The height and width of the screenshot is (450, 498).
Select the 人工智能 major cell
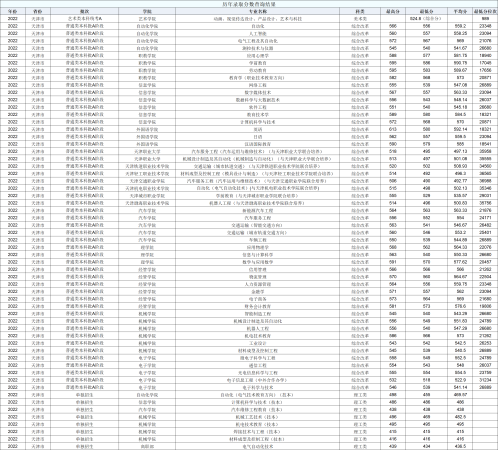point(258,34)
